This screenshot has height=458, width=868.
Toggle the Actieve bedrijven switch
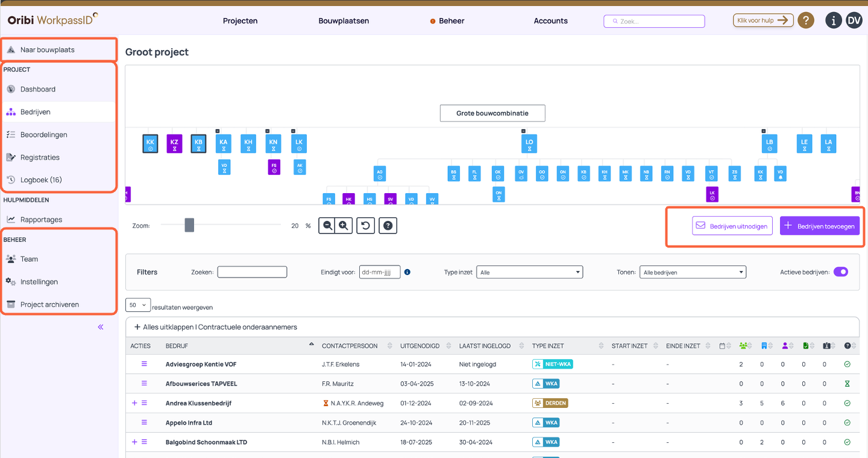click(x=840, y=272)
